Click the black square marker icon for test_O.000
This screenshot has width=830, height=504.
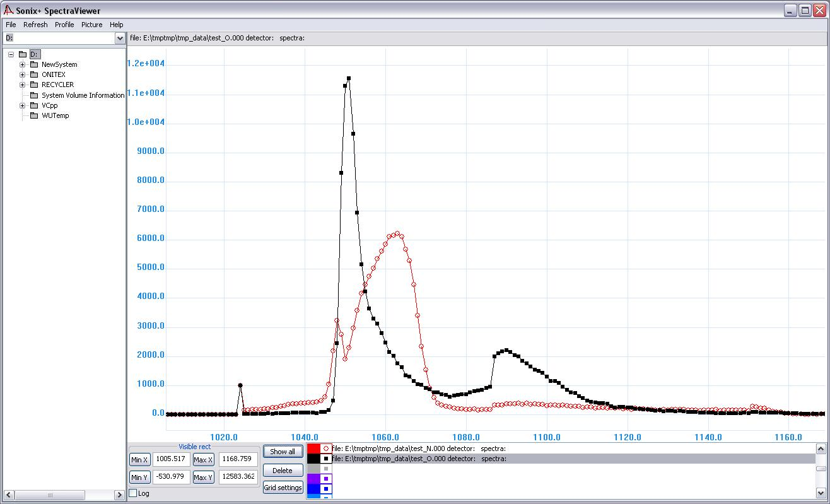(325, 459)
